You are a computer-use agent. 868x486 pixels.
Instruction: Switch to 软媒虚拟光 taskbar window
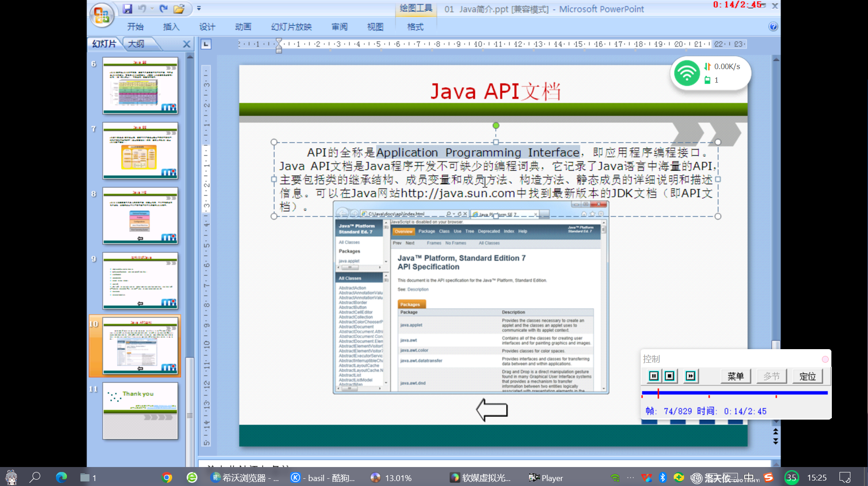(x=480, y=477)
